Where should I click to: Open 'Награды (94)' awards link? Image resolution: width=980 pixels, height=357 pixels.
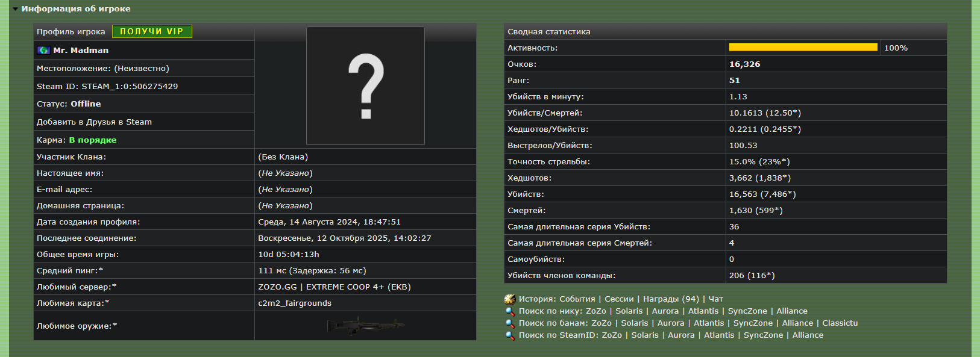coord(671,299)
